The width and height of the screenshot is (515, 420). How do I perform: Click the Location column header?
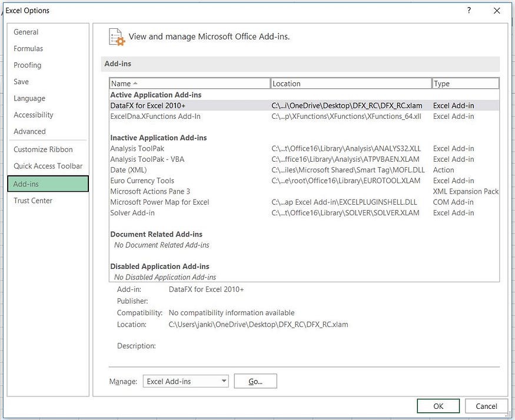pyautogui.click(x=351, y=84)
